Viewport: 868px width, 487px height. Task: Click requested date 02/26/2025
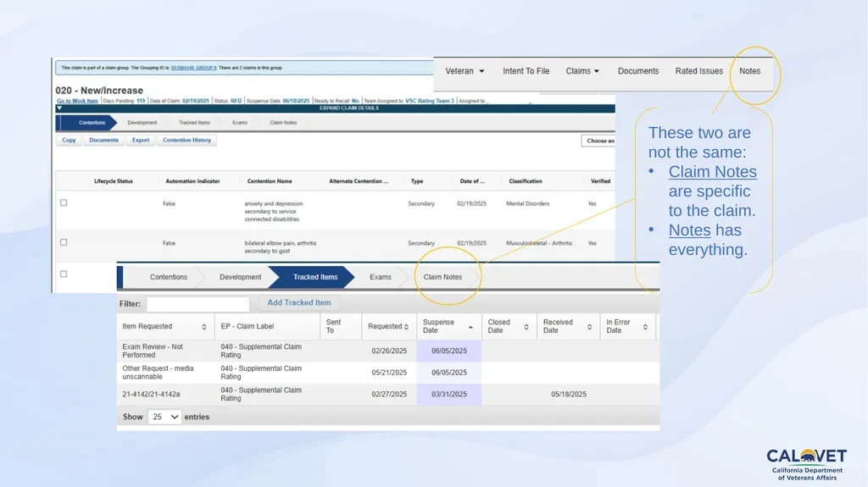tap(389, 351)
